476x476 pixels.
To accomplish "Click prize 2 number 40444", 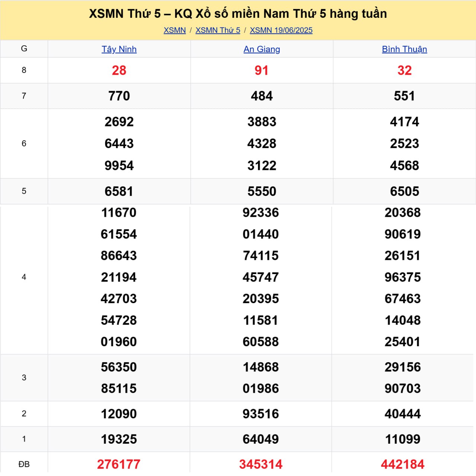I will [x=403, y=414].
